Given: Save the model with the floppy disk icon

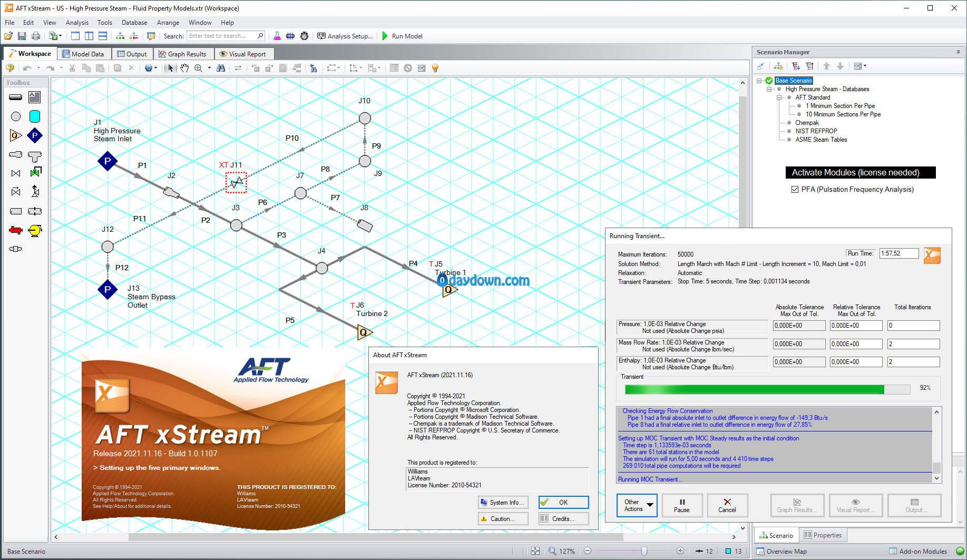Looking at the screenshot, I should pos(22,36).
